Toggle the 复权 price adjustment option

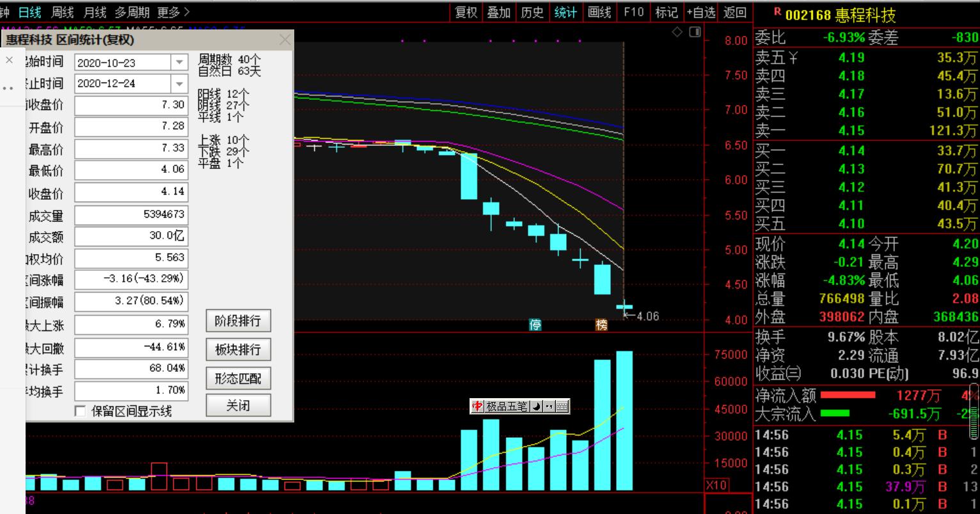click(x=466, y=12)
